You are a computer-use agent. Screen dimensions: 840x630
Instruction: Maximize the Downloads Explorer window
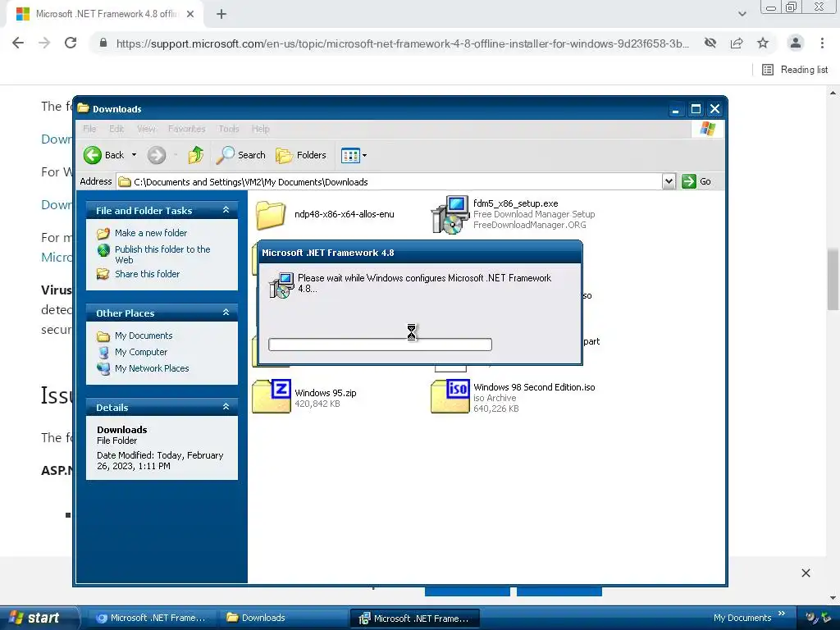[696, 109]
